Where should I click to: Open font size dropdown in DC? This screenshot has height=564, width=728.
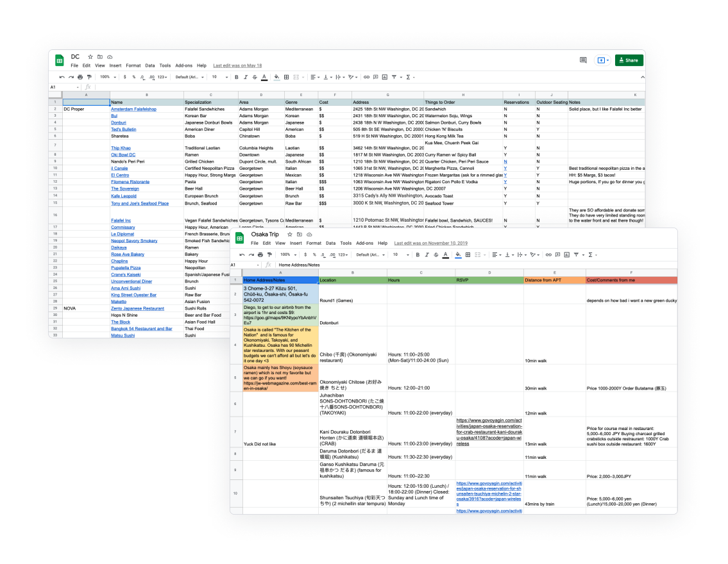click(x=219, y=77)
